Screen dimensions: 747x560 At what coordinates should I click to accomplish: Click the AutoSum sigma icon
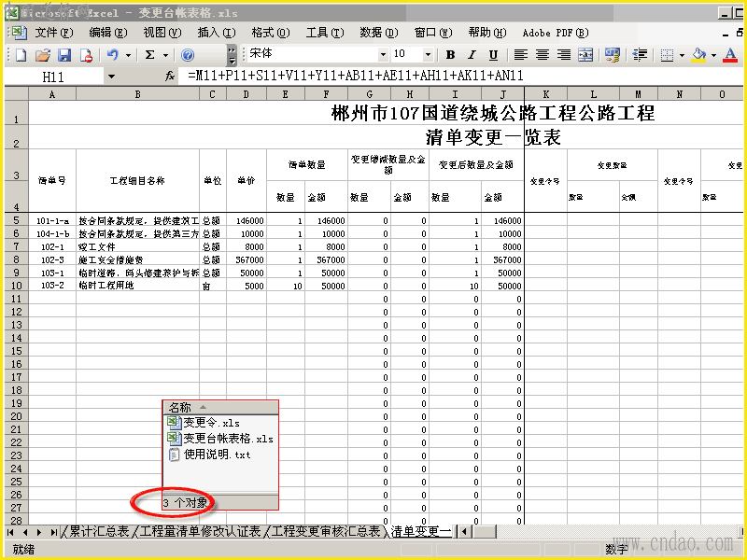[x=149, y=55]
